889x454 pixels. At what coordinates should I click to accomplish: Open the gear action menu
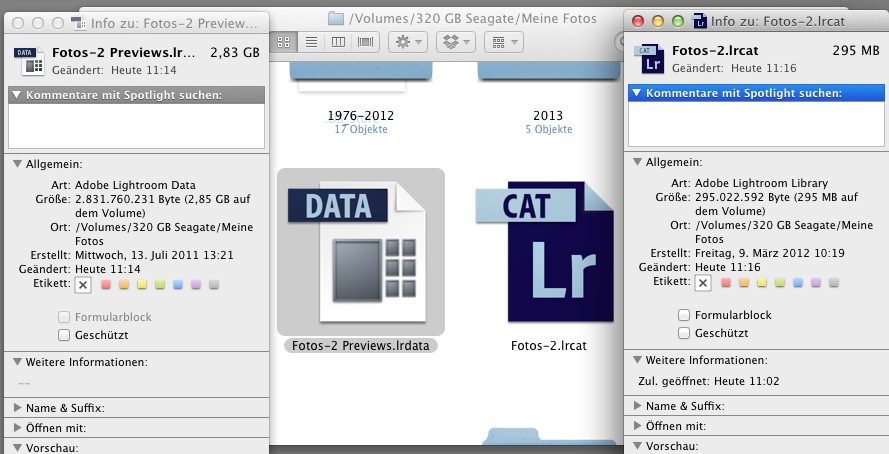click(x=408, y=42)
